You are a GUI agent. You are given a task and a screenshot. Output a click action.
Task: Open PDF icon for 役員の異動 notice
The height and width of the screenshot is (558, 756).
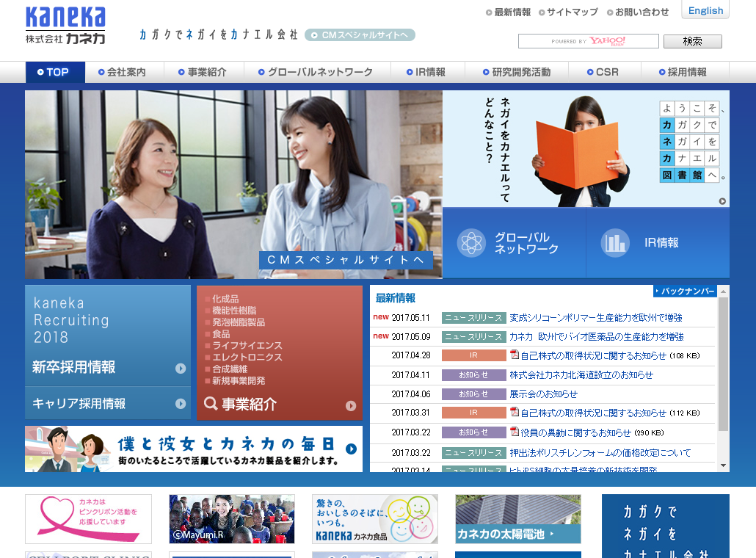(515, 432)
